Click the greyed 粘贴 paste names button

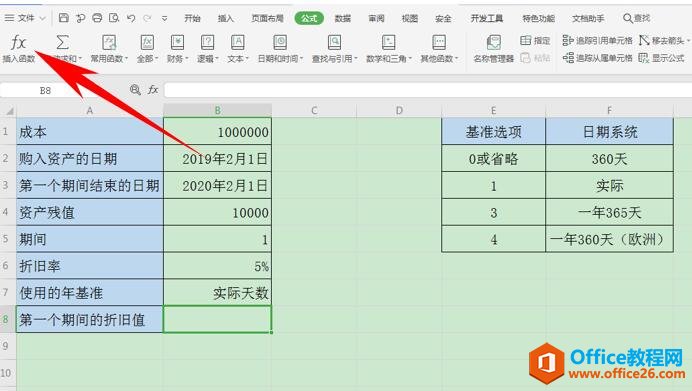(535, 58)
